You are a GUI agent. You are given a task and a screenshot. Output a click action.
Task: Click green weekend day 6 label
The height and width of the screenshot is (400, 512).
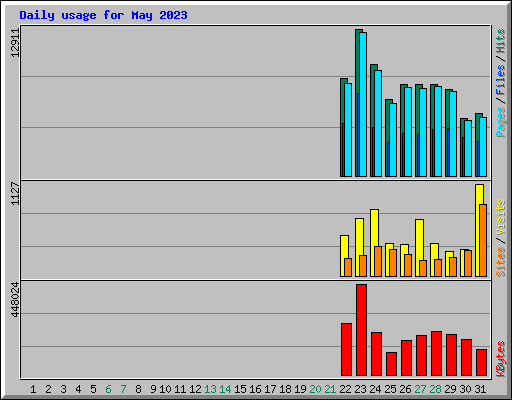pyautogui.click(x=108, y=389)
